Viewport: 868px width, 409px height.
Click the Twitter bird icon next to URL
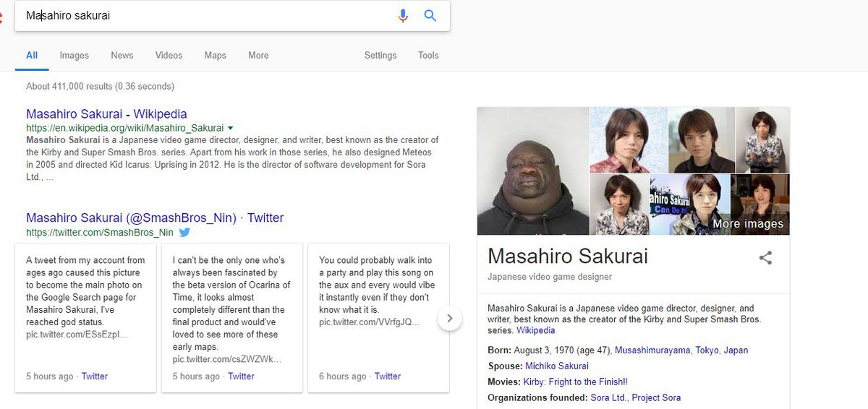pyautogui.click(x=184, y=233)
